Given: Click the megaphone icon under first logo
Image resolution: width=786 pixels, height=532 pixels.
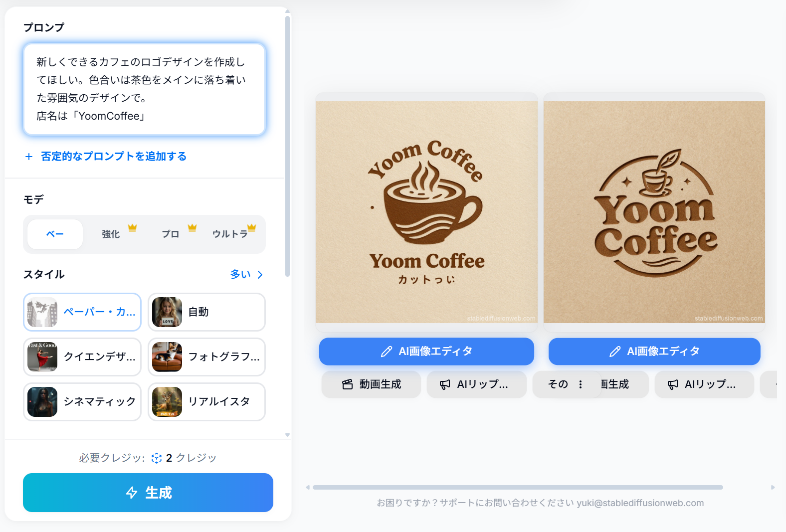Looking at the screenshot, I should pyautogui.click(x=445, y=384).
